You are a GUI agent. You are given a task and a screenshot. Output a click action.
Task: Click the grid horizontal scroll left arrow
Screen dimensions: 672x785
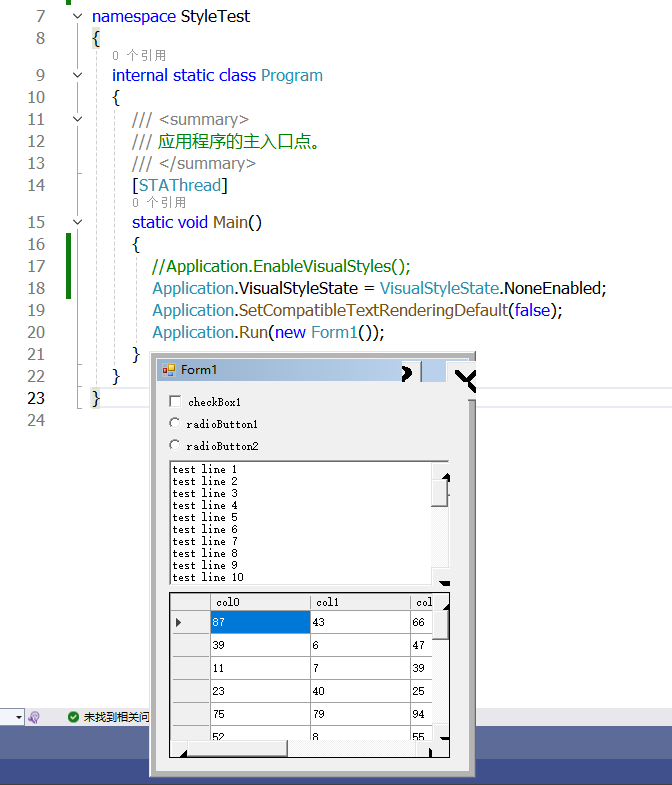(x=179, y=749)
